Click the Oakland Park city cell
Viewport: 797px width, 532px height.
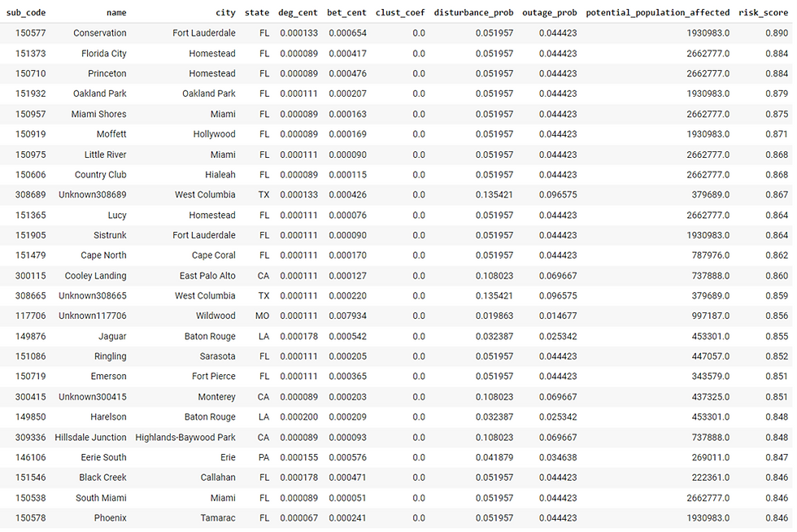[x=209, y=94]
